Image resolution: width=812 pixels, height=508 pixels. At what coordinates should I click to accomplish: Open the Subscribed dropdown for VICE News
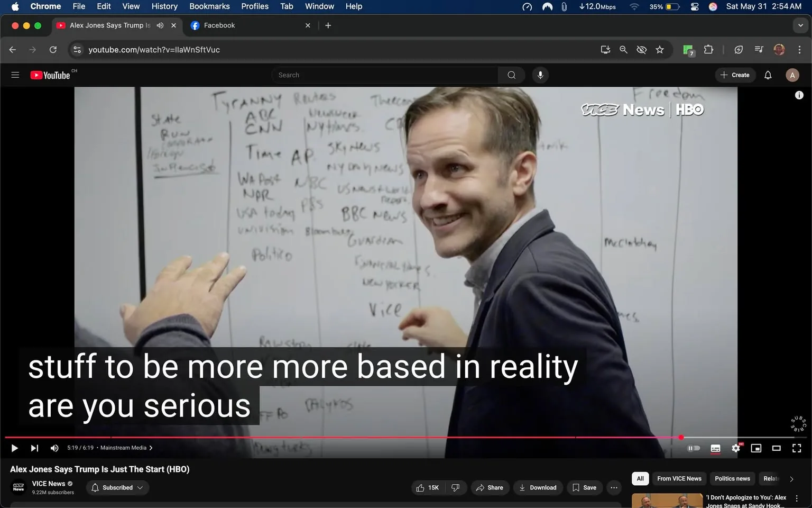(x=117, y=487)
